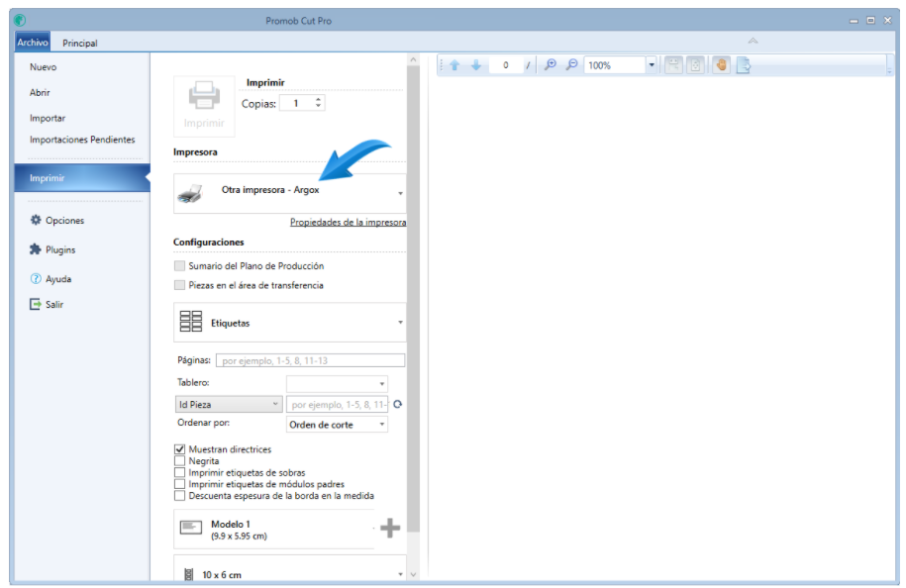Zoom in the print preview
Image resolution: width=906 pixels, height=588 pixels.
point(551,64)
